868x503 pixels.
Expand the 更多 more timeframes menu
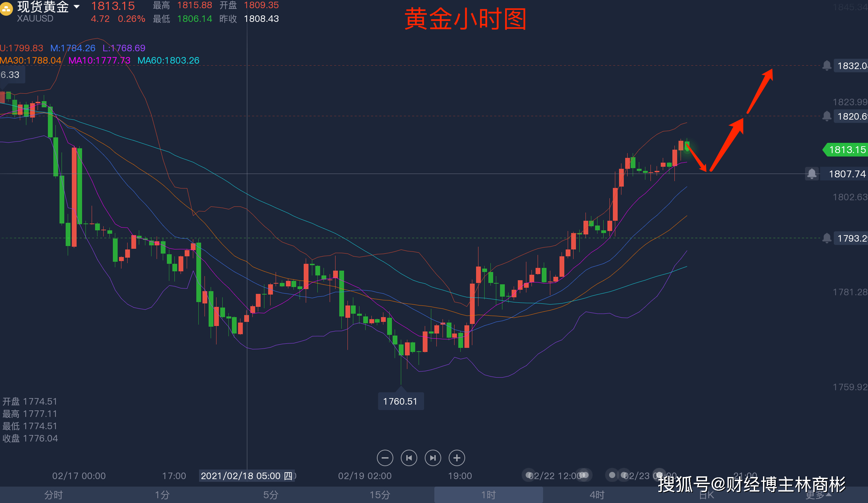[818, 495]
